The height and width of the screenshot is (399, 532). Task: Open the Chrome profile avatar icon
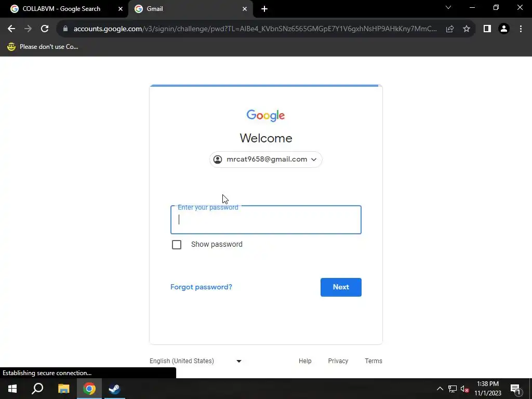[504, 29]
